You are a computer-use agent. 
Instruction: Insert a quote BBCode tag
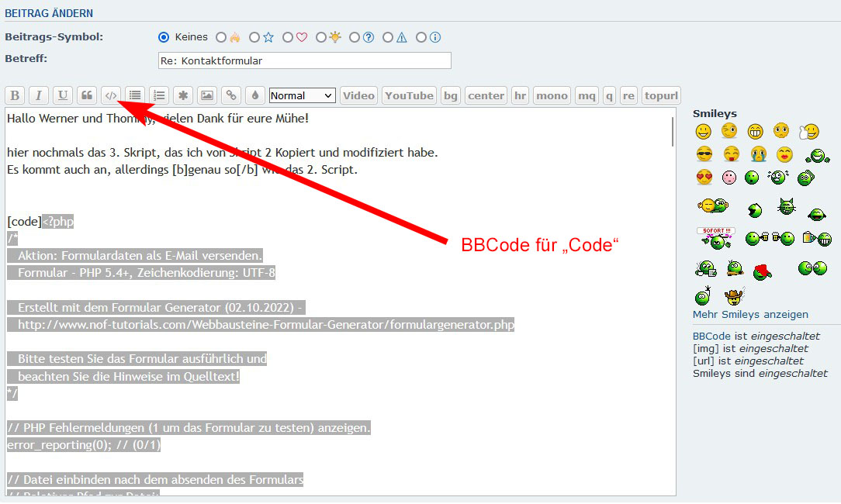(87, 95)
